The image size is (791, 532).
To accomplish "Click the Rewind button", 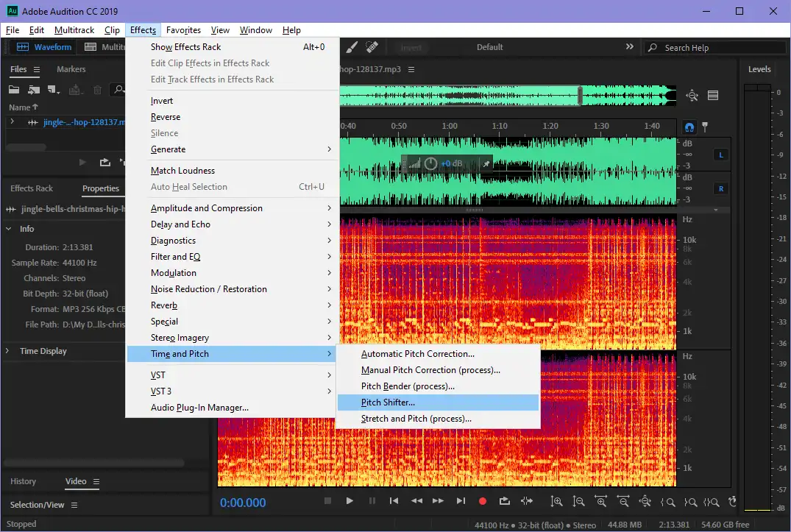I will [x=416, y=501].
